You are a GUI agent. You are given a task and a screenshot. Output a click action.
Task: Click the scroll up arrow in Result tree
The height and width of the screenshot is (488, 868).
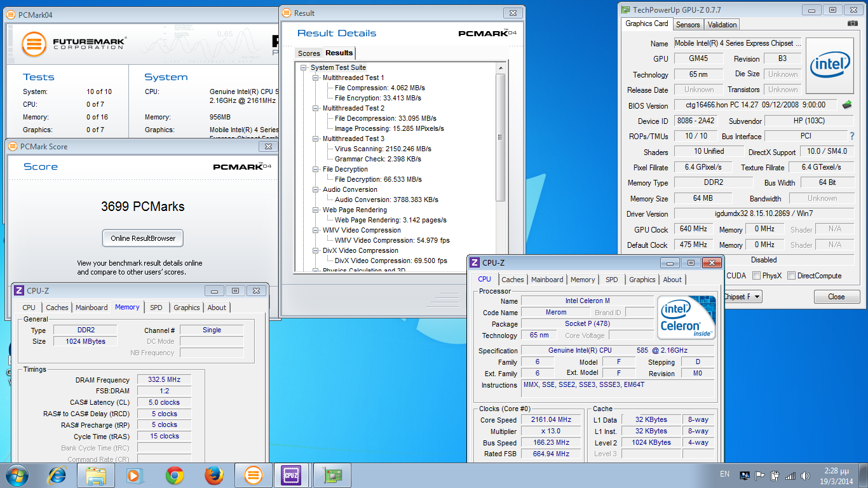coord(501,68)
